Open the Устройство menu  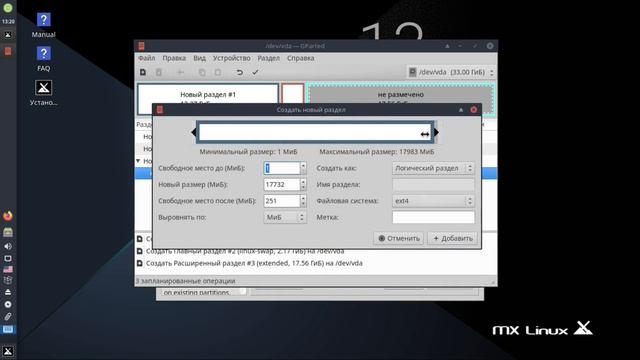point(231,58)
